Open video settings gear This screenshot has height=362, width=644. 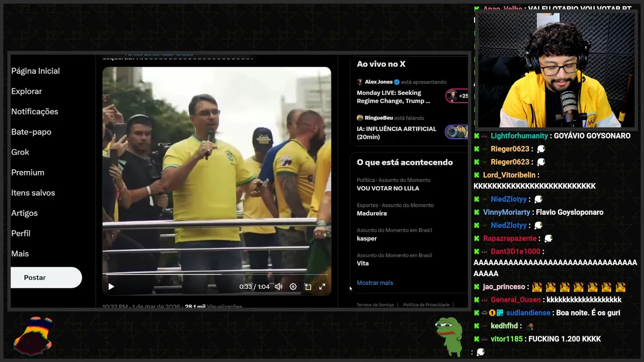[293, 287]
